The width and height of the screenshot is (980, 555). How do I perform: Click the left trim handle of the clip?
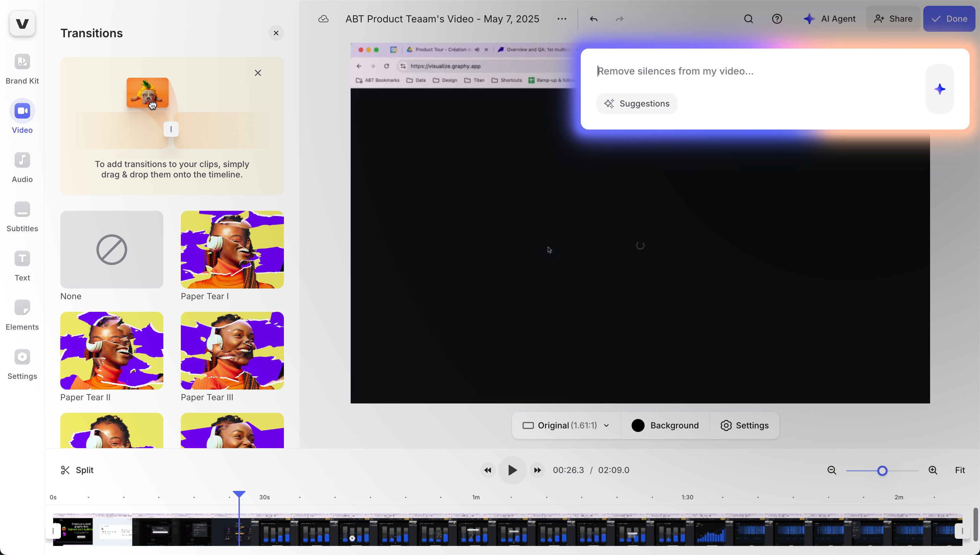(53, 531)
